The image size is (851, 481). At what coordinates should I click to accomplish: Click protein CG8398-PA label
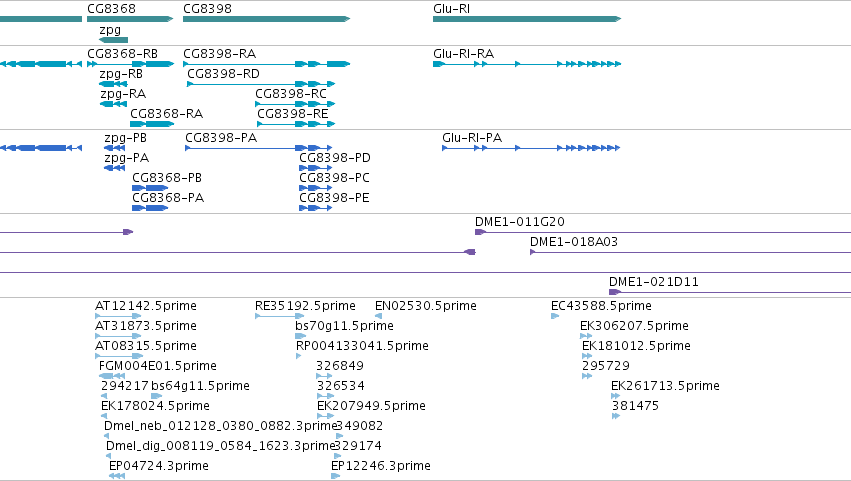tap(221, 138)
